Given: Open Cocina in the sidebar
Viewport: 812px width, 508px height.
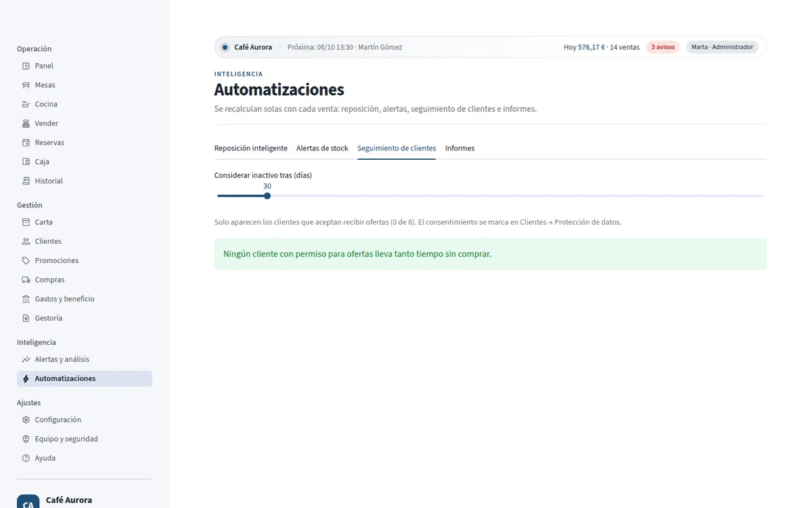Looking at the screenshot, I should [x=85, y=104].
